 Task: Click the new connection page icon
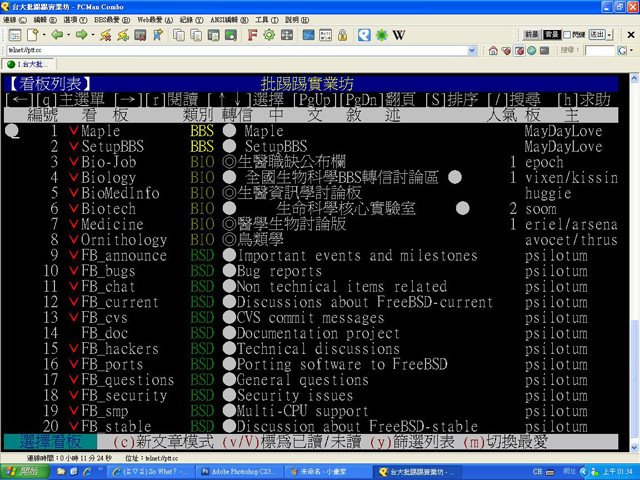pyautogui.click(x=32, y=36)
